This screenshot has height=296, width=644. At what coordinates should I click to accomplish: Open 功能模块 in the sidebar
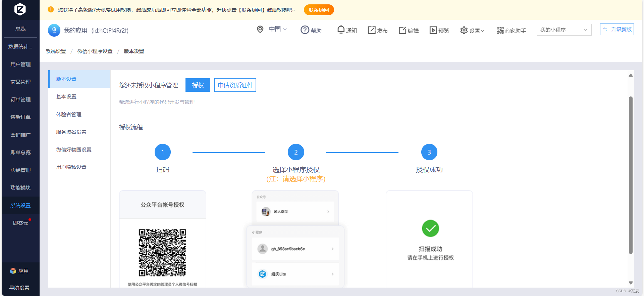pyautogui.click(x=20, y=187)
